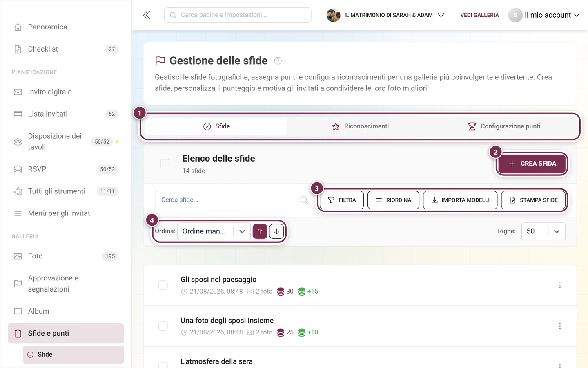Open Lista invitati page
The image size is (588, 368).
coord(66,114)
